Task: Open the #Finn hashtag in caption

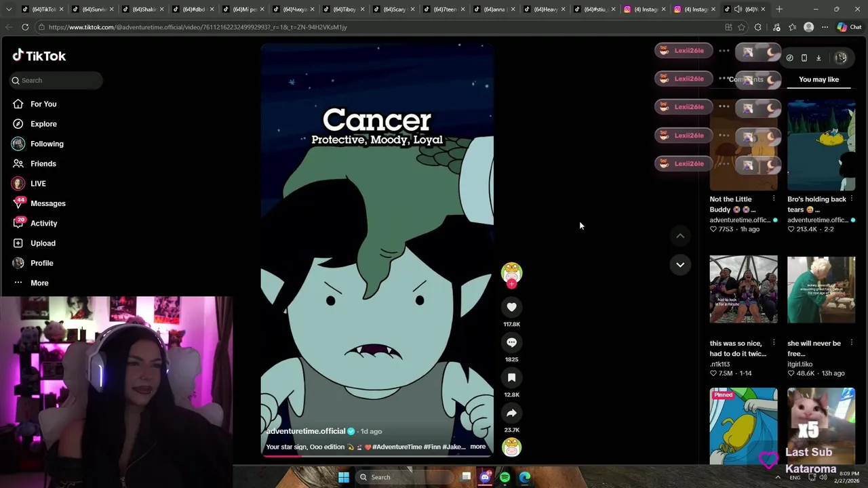Action: point(433,447)
